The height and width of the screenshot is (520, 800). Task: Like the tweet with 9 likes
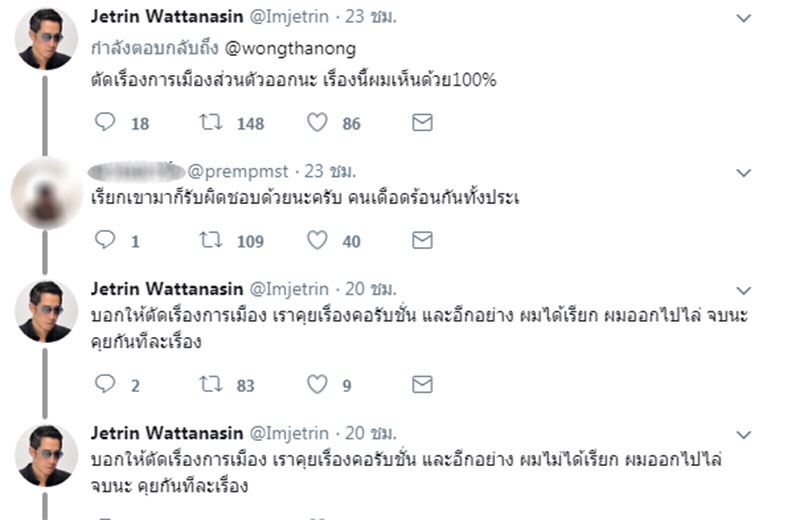[317, 385]
